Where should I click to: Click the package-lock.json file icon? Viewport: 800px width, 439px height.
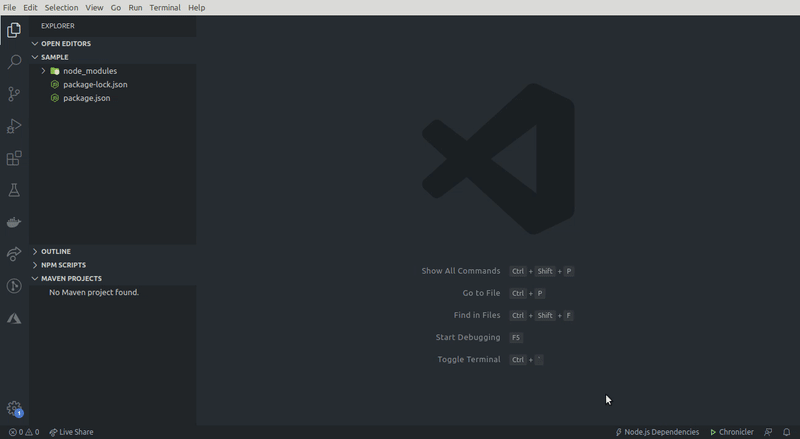coord(55,84)
